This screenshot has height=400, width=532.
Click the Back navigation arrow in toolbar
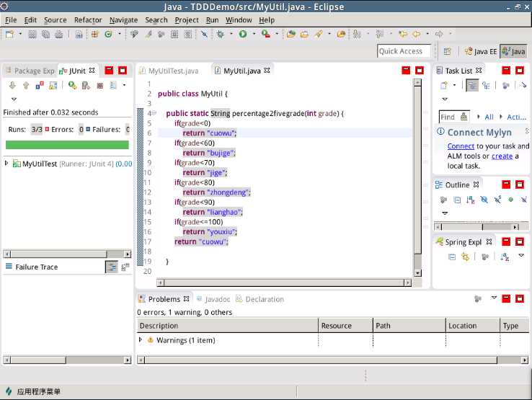tap(417, 34)
